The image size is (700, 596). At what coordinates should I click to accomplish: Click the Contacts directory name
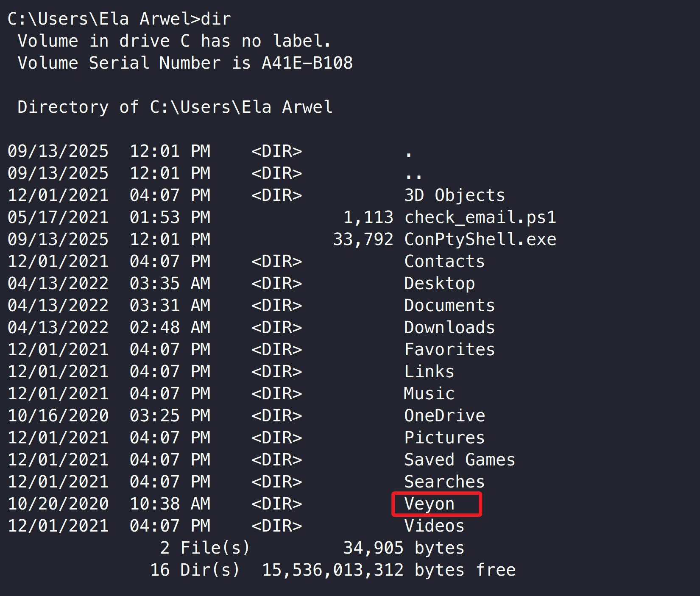[444, 262]
